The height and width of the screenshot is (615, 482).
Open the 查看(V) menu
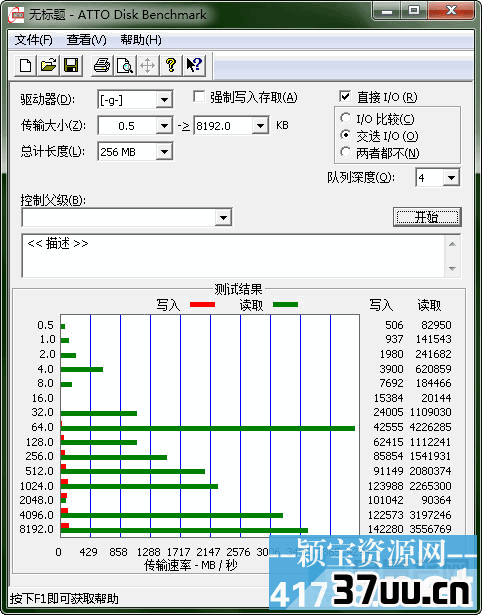[x=86, y=40]
